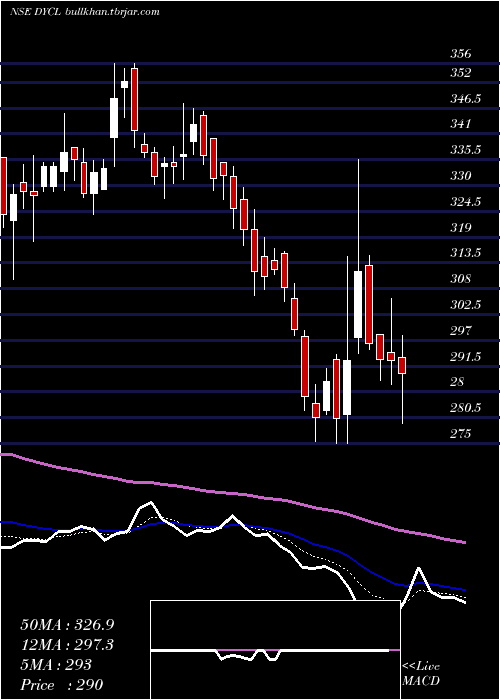Click the 341 price axis label
Screen dimensions: 500x700
[460, 124]
